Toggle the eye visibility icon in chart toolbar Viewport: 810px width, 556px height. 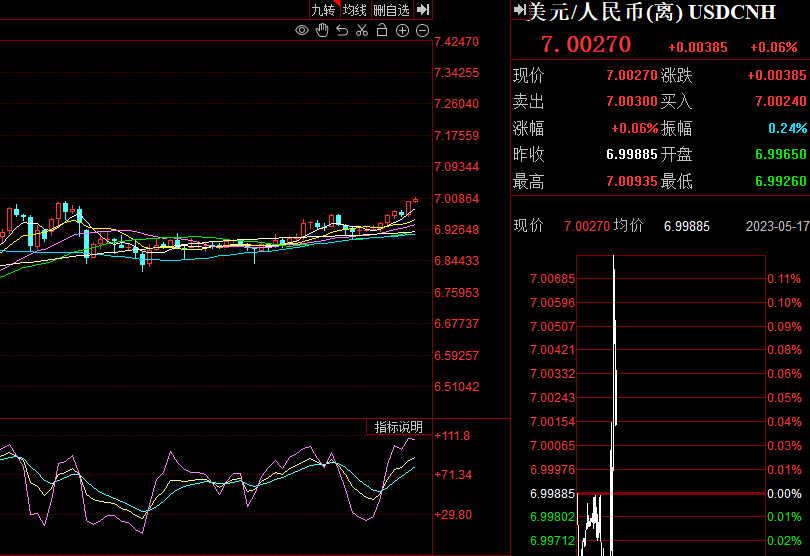click(302, 31)
